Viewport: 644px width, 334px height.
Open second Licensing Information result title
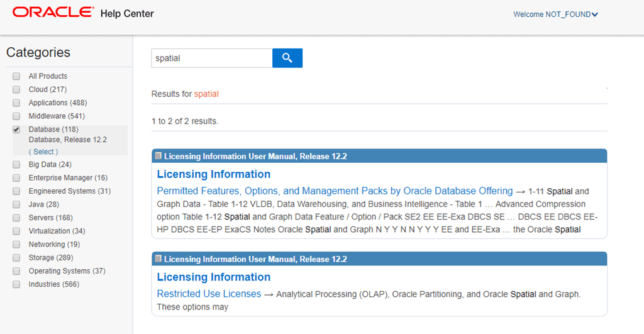point(214,277)
